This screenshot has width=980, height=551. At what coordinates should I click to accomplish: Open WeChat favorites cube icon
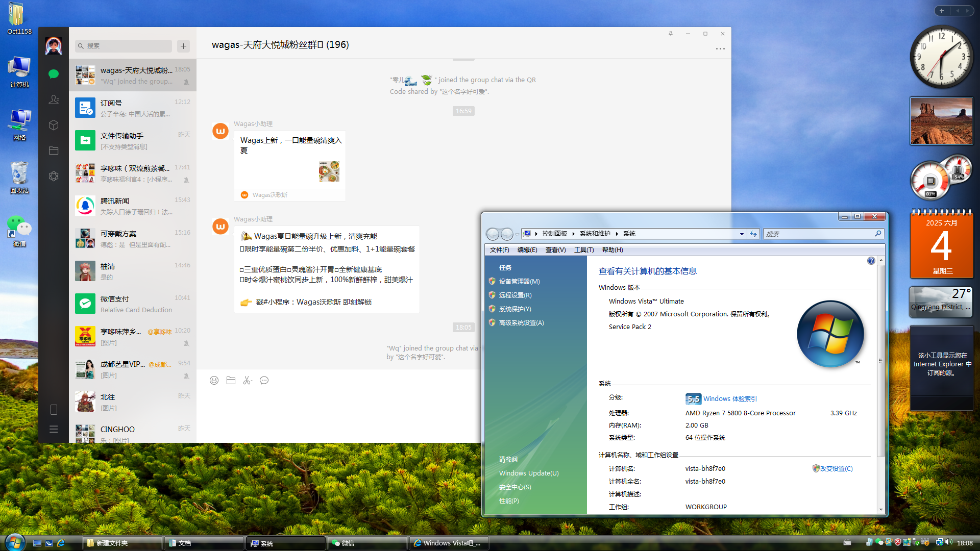54,125
